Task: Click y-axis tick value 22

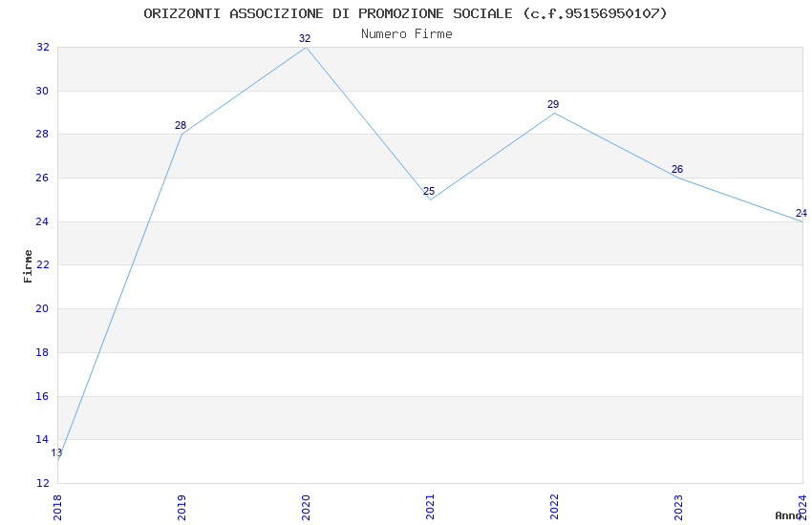Action: (42, 264)
